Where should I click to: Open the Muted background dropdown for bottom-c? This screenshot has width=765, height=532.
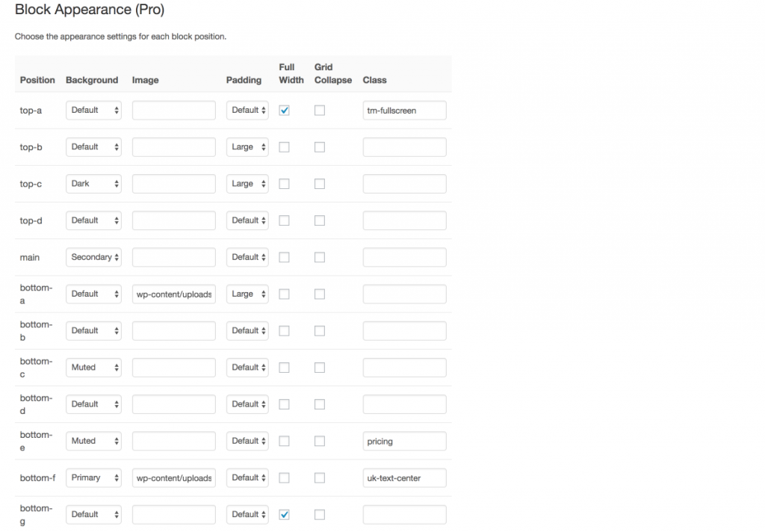click(93, 367)
